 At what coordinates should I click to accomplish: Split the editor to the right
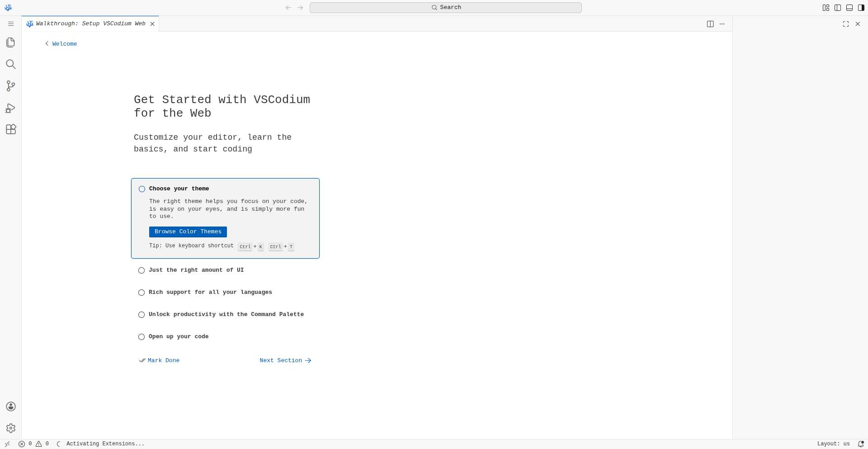(x=710, y=24)
